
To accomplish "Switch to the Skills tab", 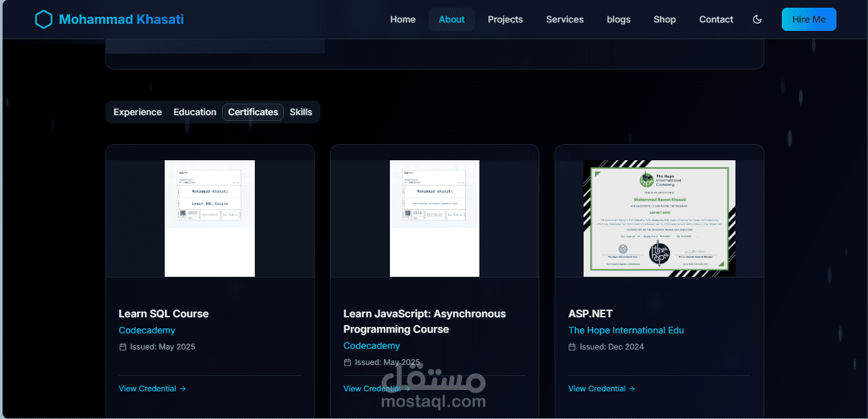I will click(300, 112).
